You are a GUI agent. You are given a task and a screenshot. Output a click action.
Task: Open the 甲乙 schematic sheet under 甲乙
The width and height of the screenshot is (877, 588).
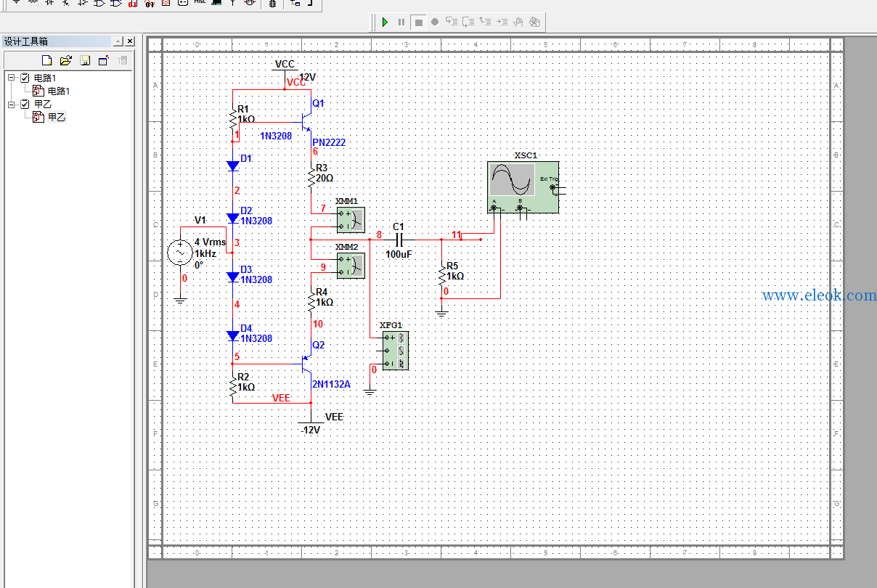click(x=57, y=117)
